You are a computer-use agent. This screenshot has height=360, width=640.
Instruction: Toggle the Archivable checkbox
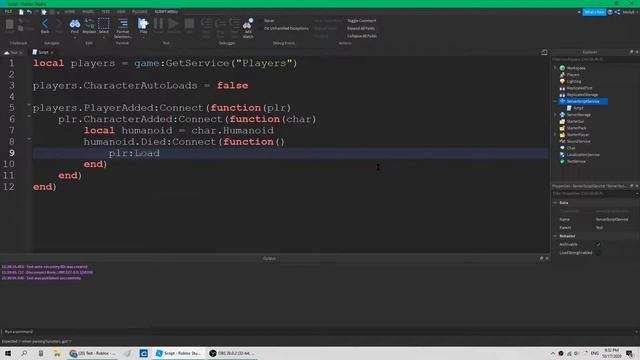point(598,244)
